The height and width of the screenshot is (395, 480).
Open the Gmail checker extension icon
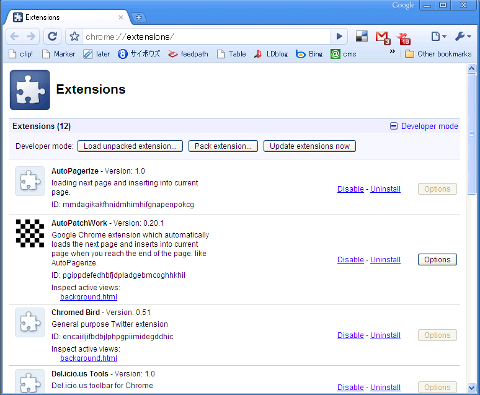[383, 37]
